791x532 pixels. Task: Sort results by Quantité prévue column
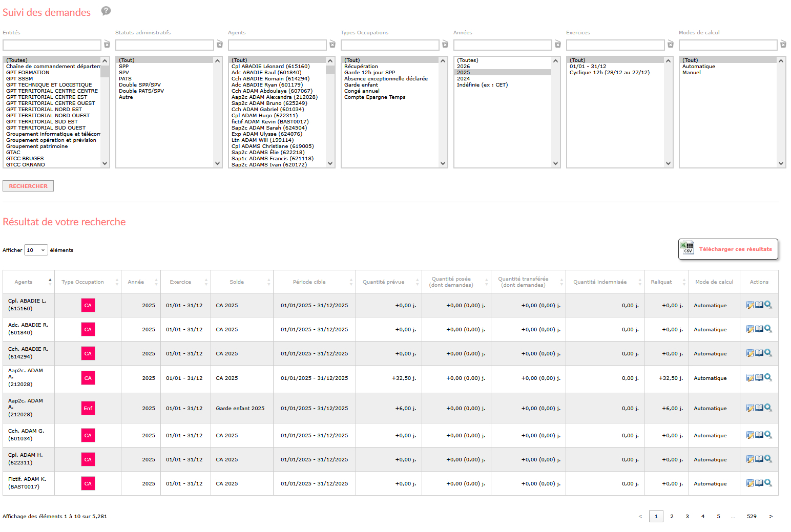click(389, 282)
